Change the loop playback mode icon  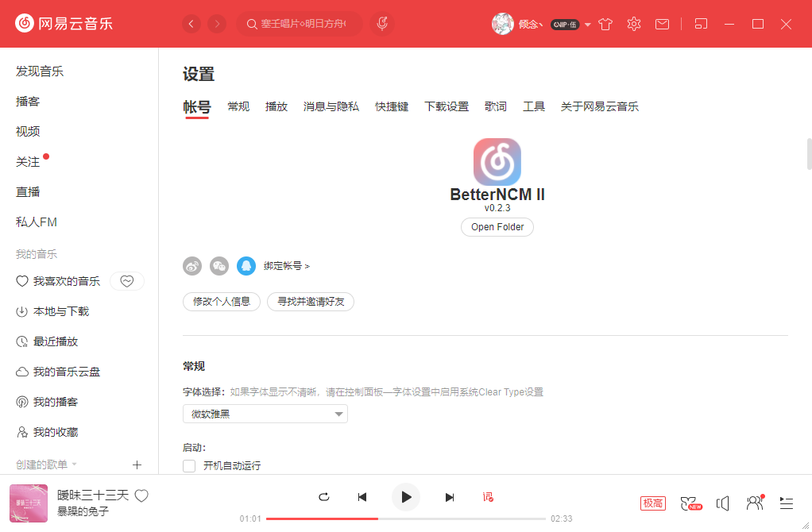point(324,497)
